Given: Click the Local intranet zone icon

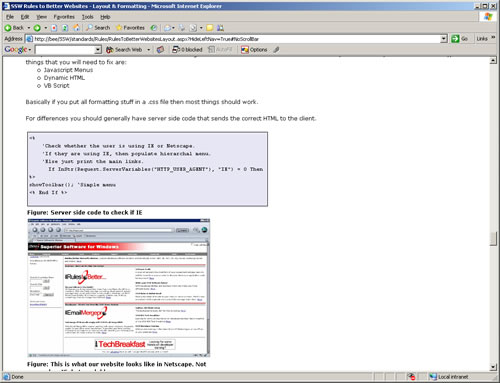Looking at the screenshot, I should [433, 377].
